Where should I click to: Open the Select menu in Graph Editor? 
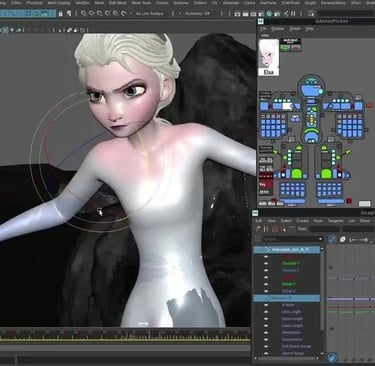[286, 221]
